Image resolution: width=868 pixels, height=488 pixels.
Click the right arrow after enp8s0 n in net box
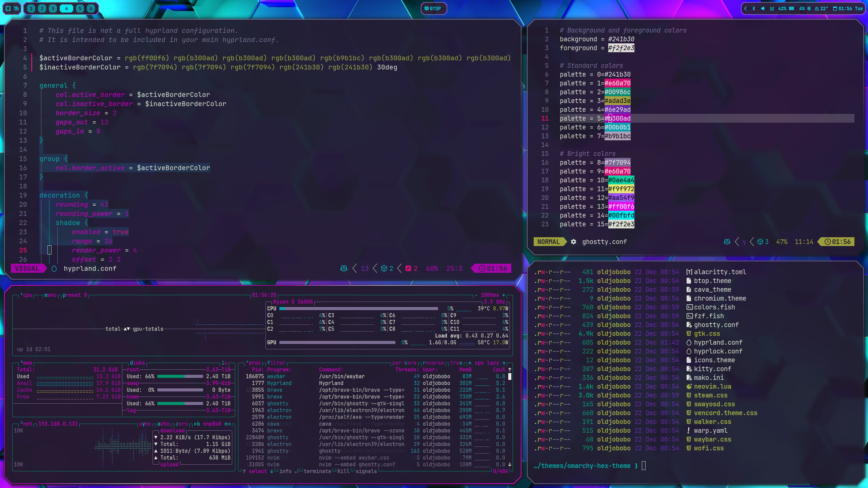tap(229, 424)
